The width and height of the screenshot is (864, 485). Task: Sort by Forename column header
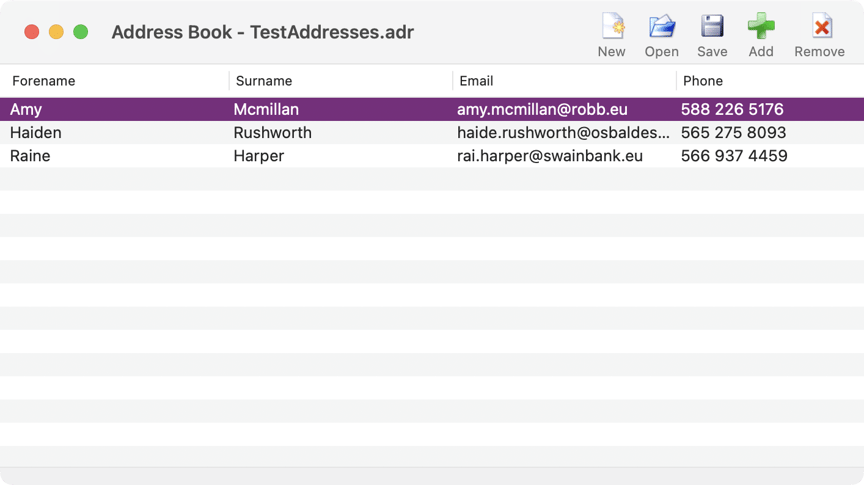tap(44, 81)
